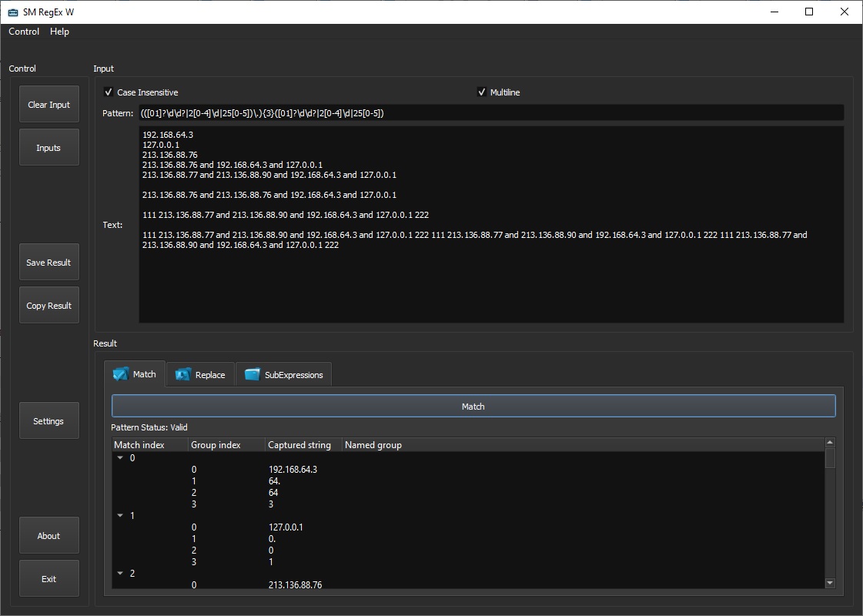Screen dimensions: 863x616
Task: Click the Clear Input button
Action: (x=49, y=104)
